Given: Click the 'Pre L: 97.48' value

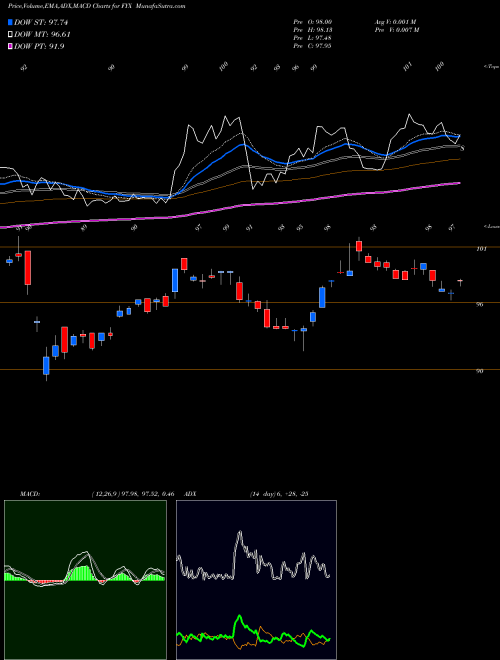Looking at the screenshot, I should [313, 37].
